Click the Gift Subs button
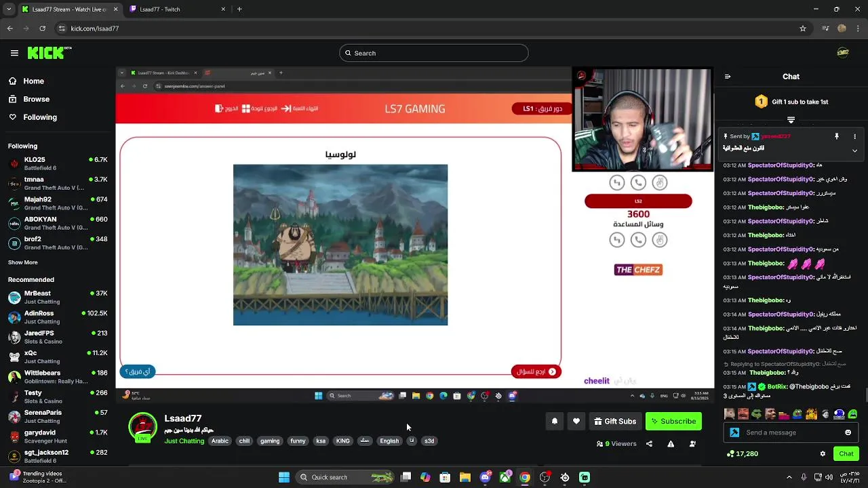This screenshot has height=488, width=868. pos(615,421)
